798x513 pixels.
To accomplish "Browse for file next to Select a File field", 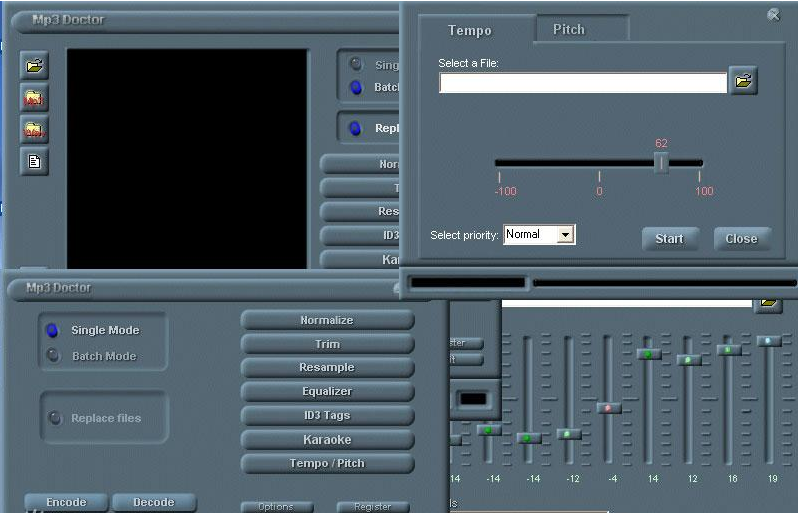I will (x=743, y=80).
